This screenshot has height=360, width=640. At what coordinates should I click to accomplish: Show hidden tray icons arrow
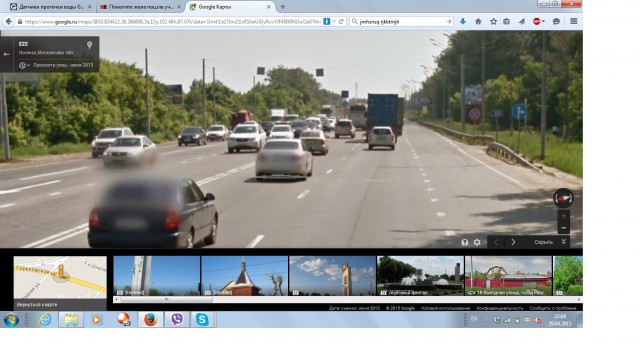(486, 320)
